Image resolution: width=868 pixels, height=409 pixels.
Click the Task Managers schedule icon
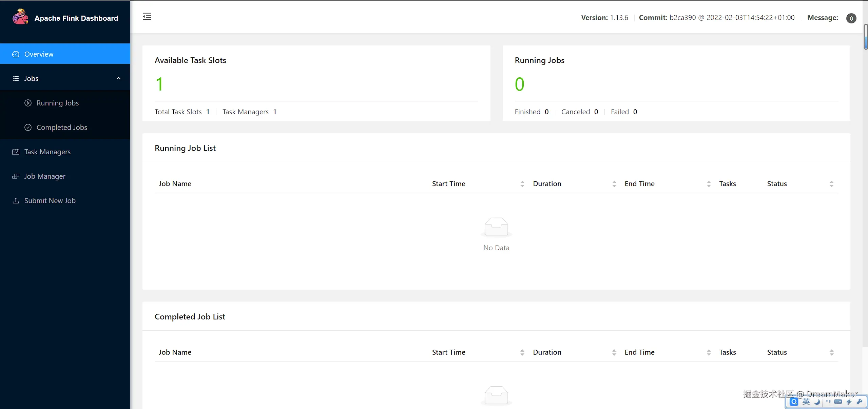pyautogui.click(x=16, y=152)
